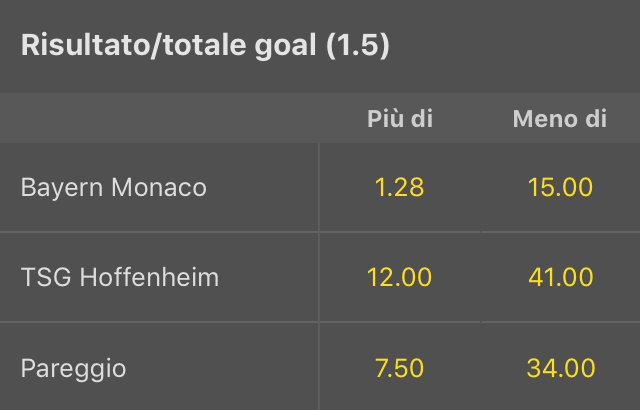Bet on a draw with under 1.5 goals
Screen dimensions: 640x410
click(560, 368)
